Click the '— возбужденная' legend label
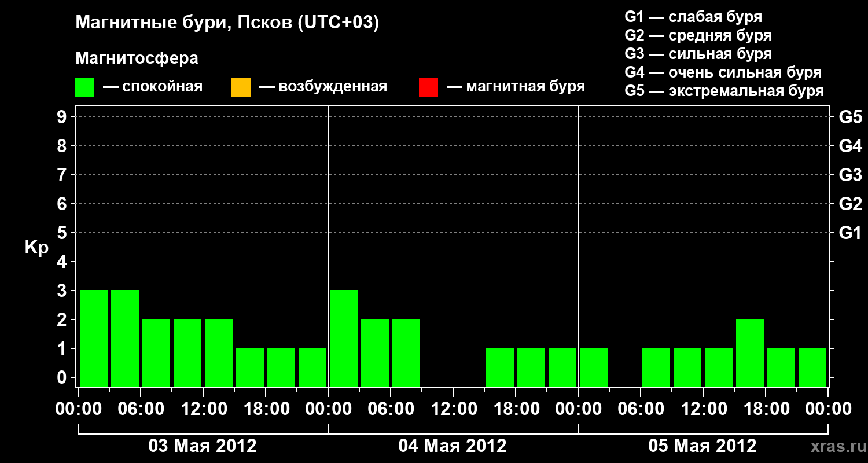The image size is (868, 463). [323, 87]
